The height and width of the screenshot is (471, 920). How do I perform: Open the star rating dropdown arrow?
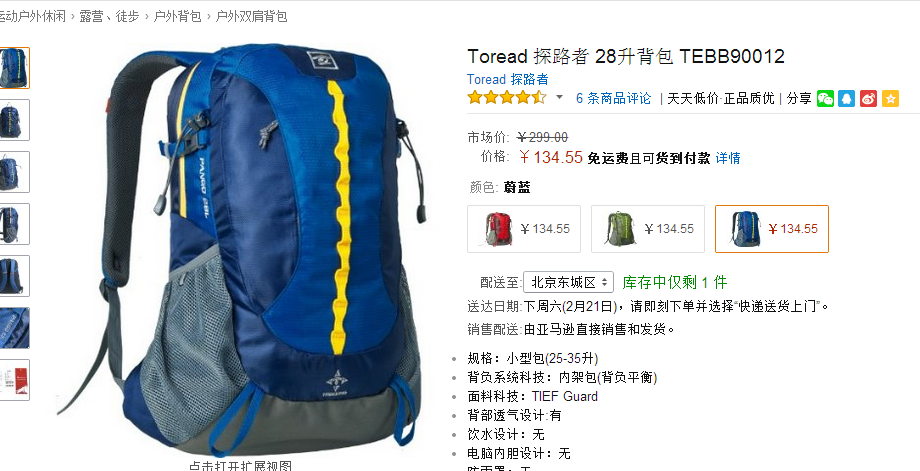click(559, 97)
